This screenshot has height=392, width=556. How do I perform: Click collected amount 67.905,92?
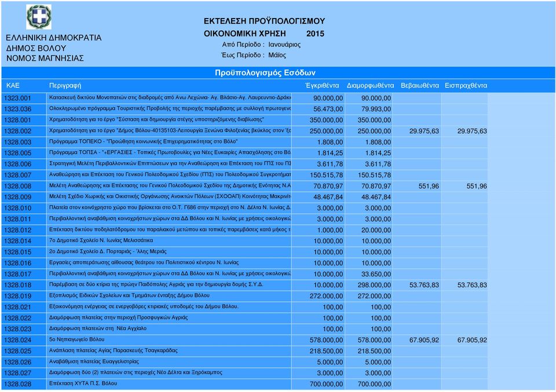[472, 339]
